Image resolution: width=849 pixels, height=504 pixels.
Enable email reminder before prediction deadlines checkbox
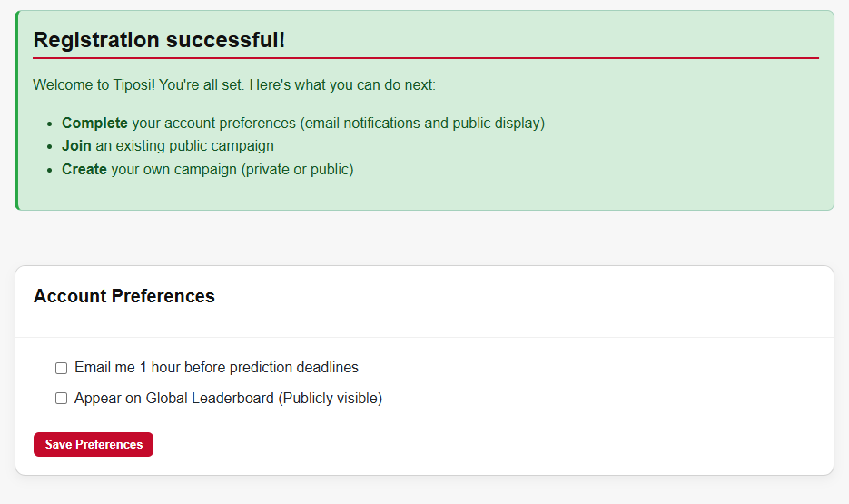coord(61,368)
